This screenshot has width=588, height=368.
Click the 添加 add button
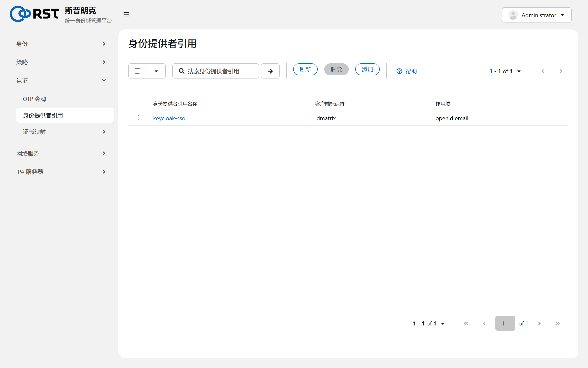click(x=367, y=70)
